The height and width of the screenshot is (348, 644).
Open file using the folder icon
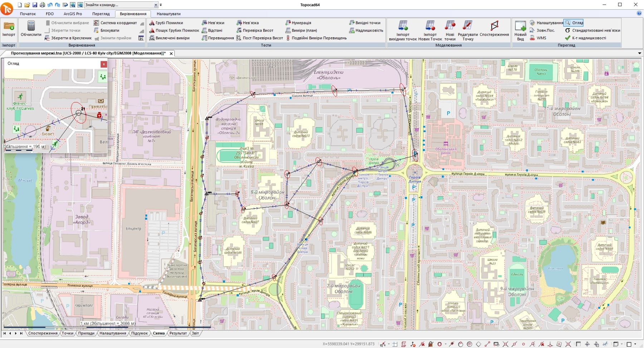point(27,5)
